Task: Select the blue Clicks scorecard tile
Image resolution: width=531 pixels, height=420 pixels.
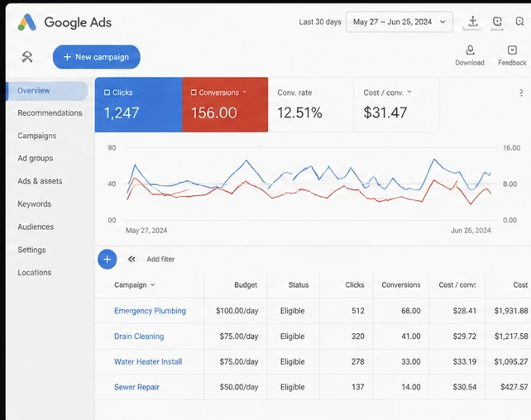Action: tap(138, 104)
